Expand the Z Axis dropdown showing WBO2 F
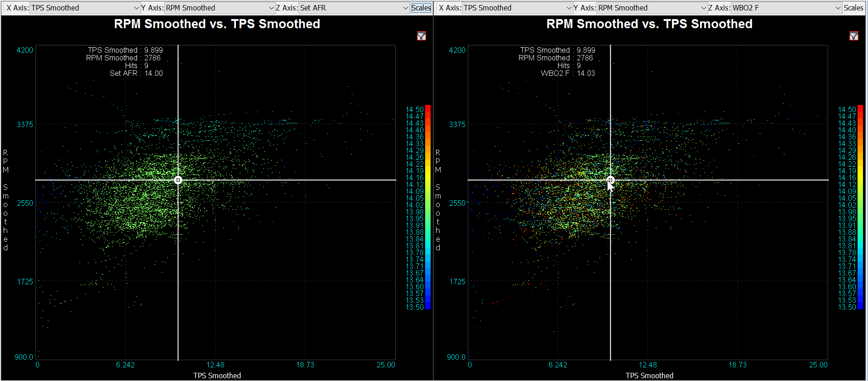The image size is (868, 381). [x=786, y=8]
